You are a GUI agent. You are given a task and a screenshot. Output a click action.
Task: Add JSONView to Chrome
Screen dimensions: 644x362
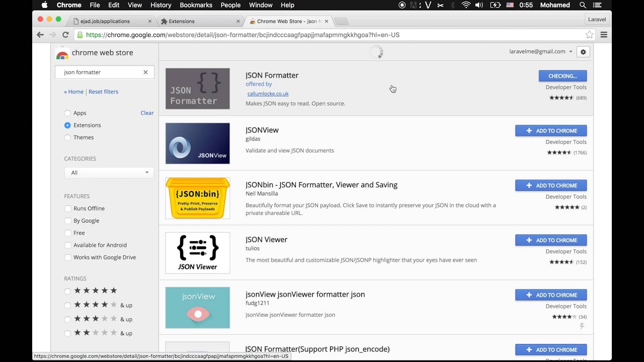pos(551,131)
